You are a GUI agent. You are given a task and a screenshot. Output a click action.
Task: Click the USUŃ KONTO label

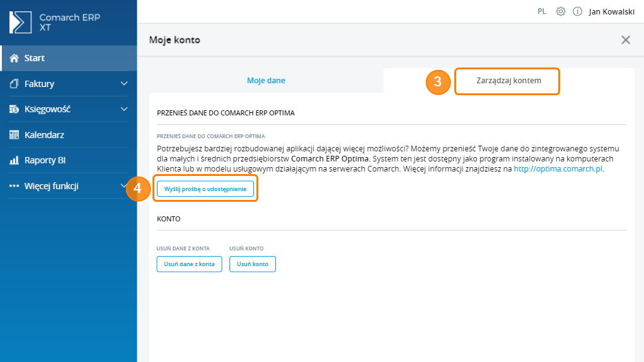click(x=246, y=248)
